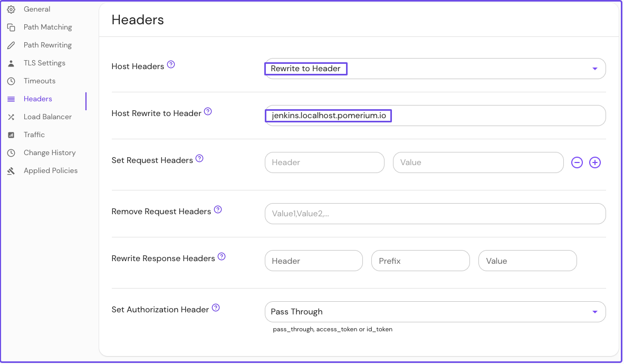Add a new request header row

595,162
